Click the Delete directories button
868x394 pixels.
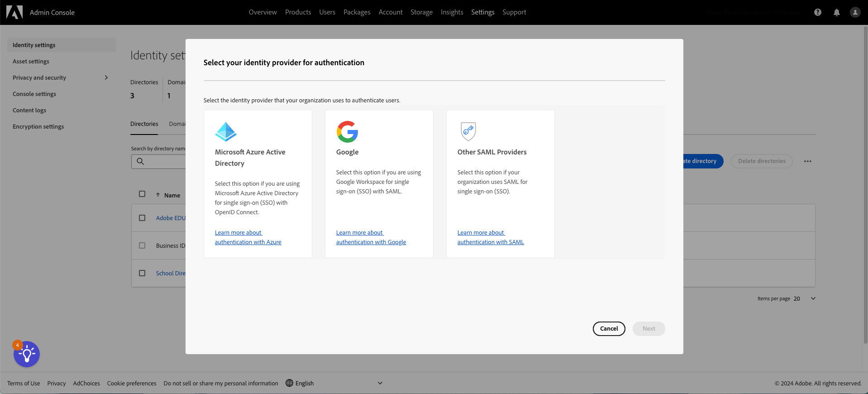762,161
